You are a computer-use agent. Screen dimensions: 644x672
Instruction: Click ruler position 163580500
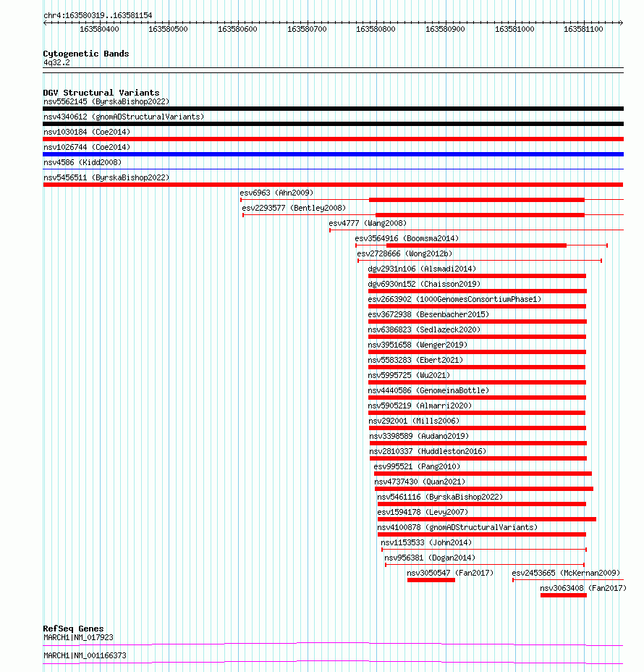pyautogui.click(x=169, y=29)
